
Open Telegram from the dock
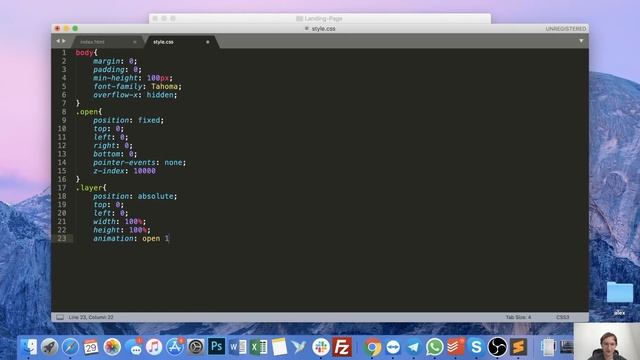click(414, 347)
